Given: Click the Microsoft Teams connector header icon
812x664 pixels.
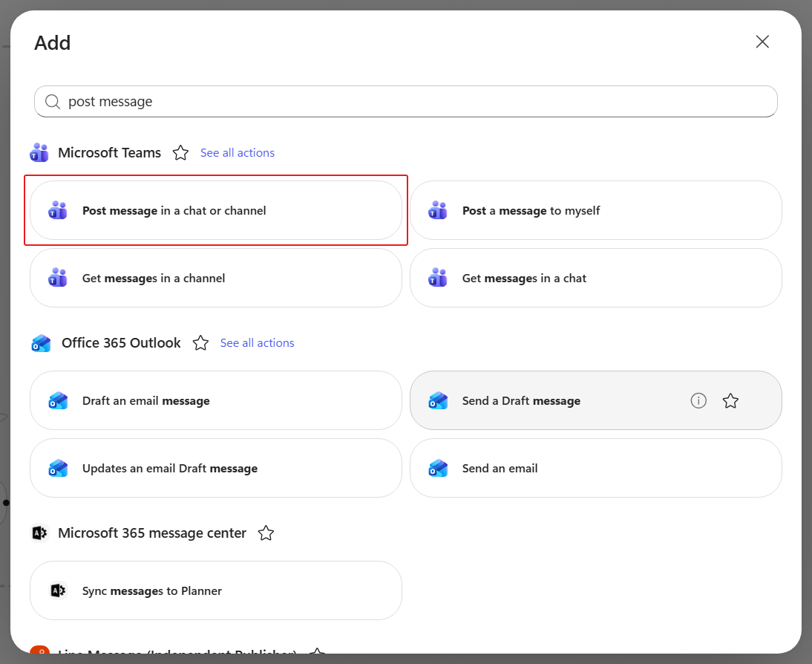Looking at the screenshot, I should (39, 153).
